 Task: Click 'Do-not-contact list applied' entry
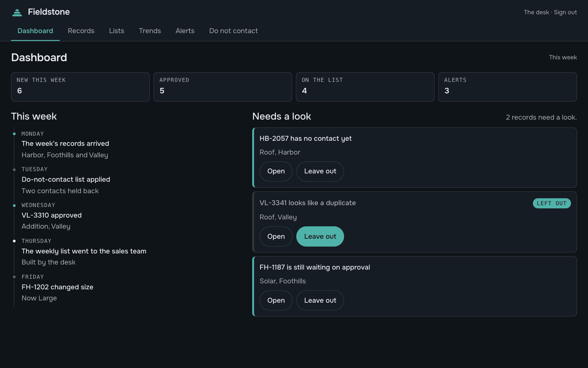point(66,179)
